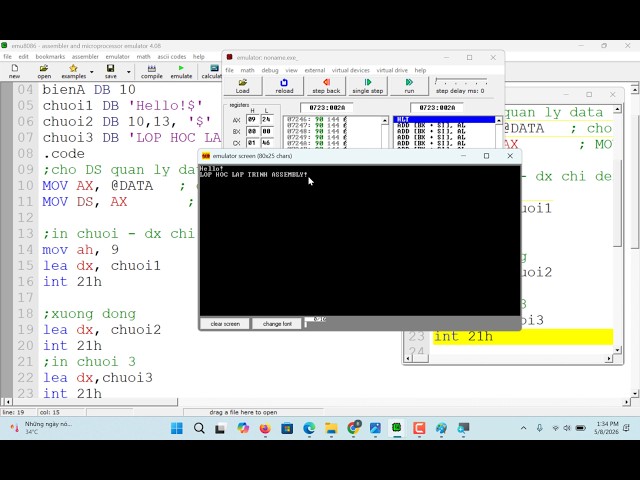Open a file with the open icon
The width and height of the screenshot is (640, 480).
(44, 71)
